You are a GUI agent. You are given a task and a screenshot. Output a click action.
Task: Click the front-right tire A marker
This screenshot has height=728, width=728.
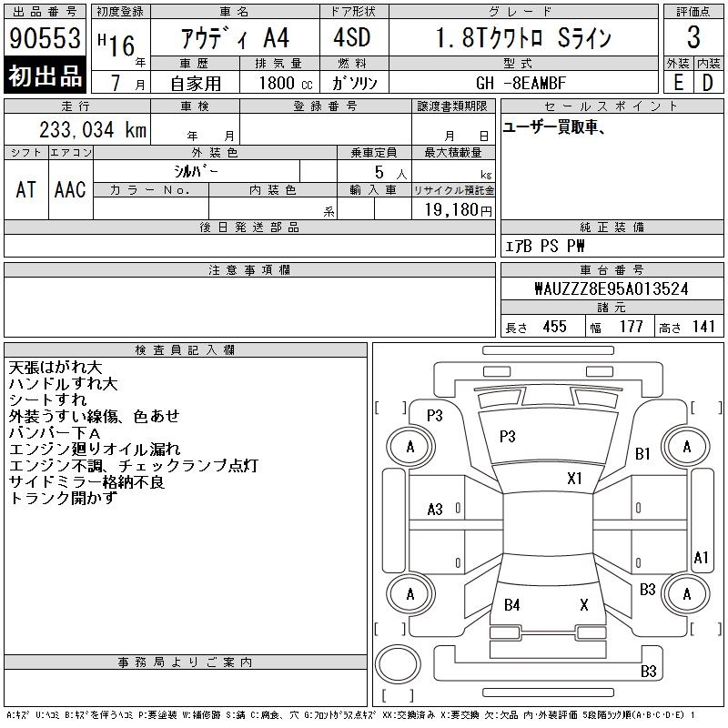click(x=687, y=447)
